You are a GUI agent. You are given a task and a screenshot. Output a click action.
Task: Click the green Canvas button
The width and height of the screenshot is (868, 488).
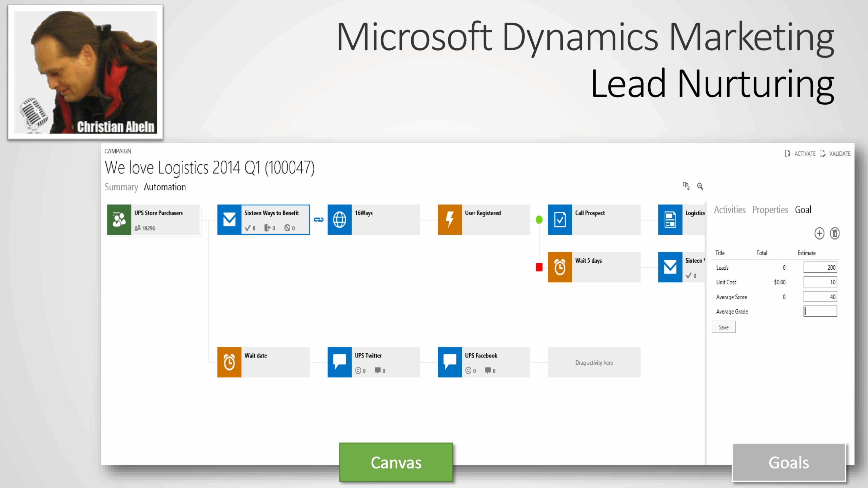396,462
